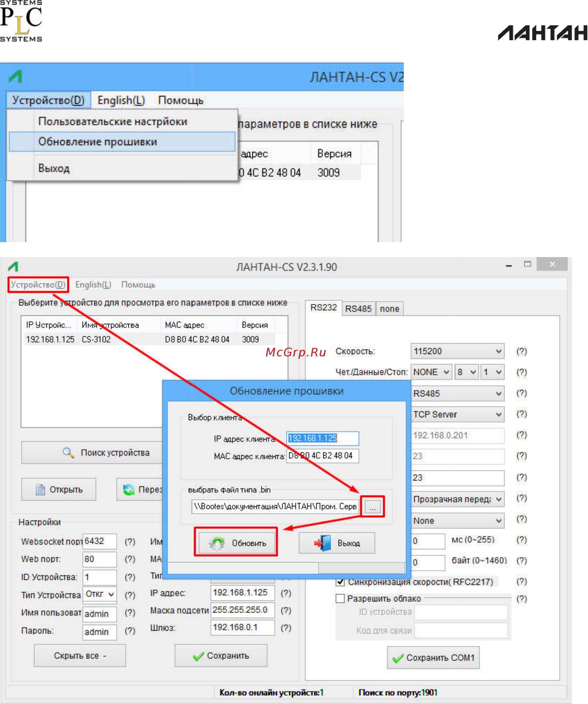Maximize the ЛАНТАН-CS window
This screenshot has width=588, height=704.
pos(528,264)
